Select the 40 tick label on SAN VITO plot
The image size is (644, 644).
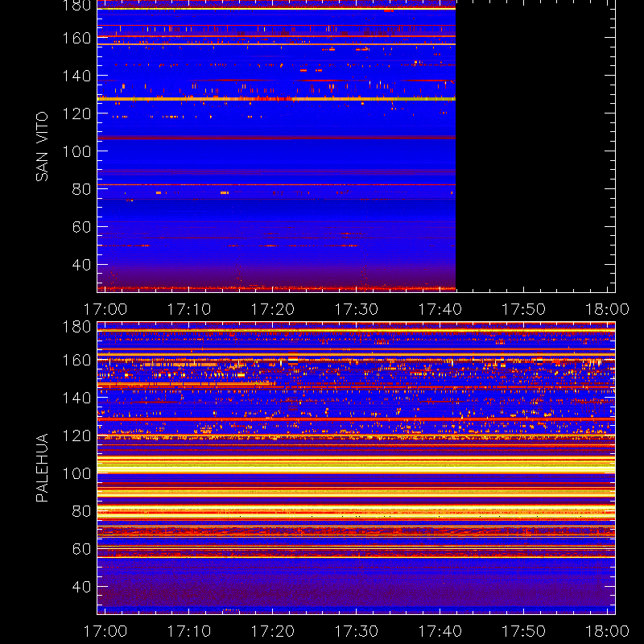pyautogui.click(x=81, y=265)
